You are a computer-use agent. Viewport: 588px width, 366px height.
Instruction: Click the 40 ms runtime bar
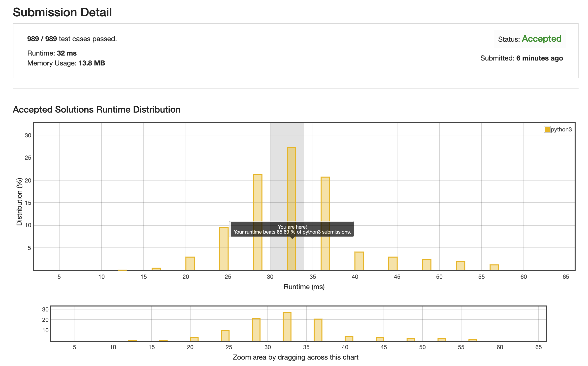pos(359,261)
